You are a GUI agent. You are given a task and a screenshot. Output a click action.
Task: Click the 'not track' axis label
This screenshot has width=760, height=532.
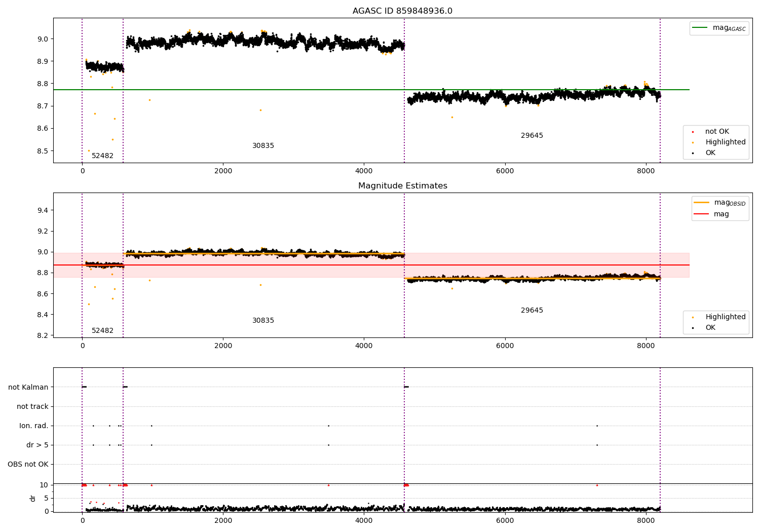tap(33, 406)
